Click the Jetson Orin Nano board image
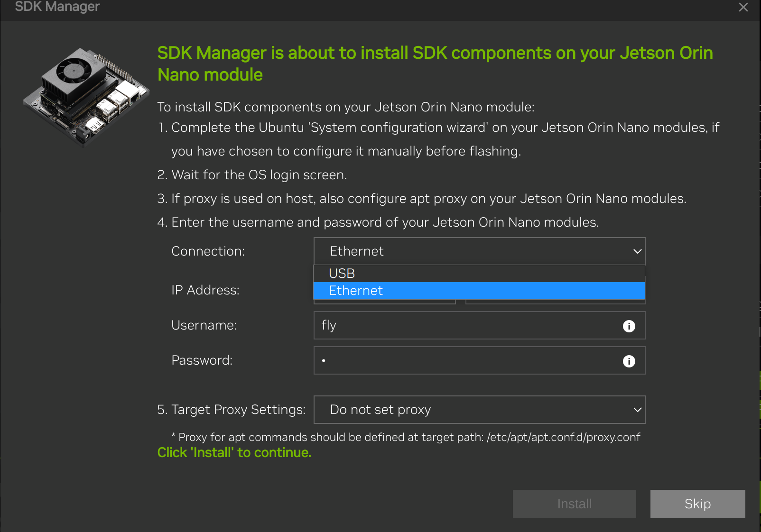 [x=86, y=97]
